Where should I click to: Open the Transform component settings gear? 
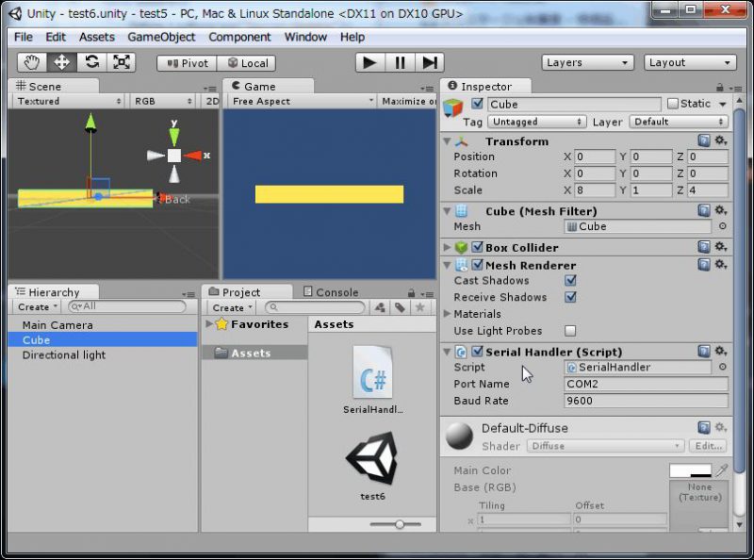coord(720,140)
